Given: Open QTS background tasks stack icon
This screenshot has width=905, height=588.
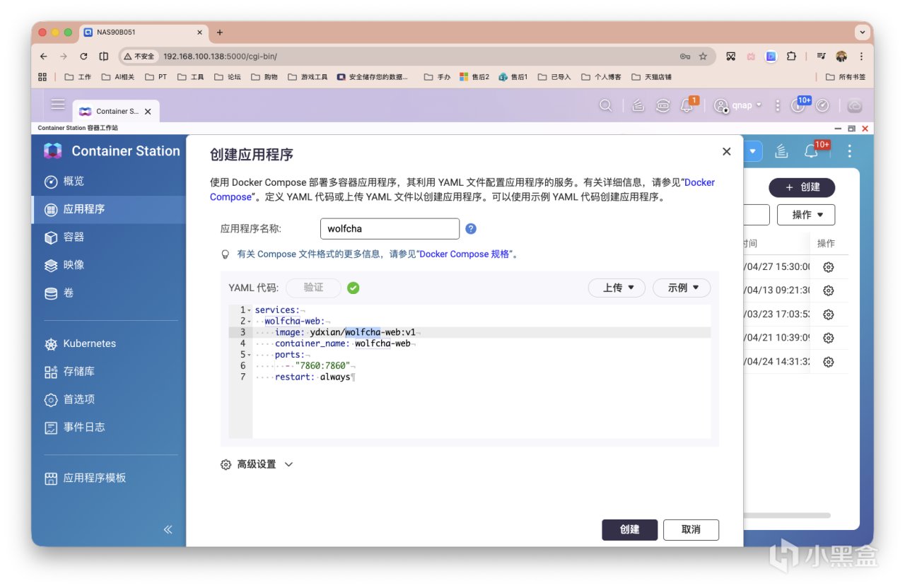Looking at the screenshot, I should (x=638, y=105).
